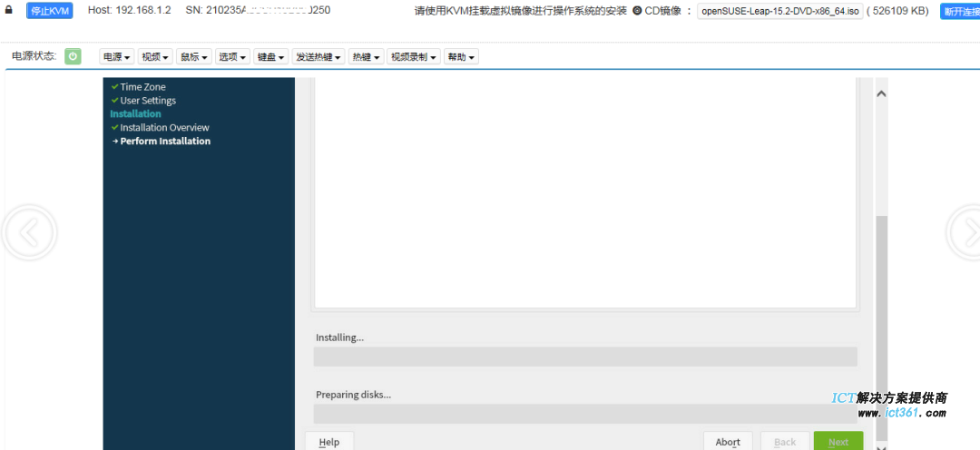The height and width of the screenshot is (450, 980).
Task: Select the Time Zone step
Action: click(143, 87)
